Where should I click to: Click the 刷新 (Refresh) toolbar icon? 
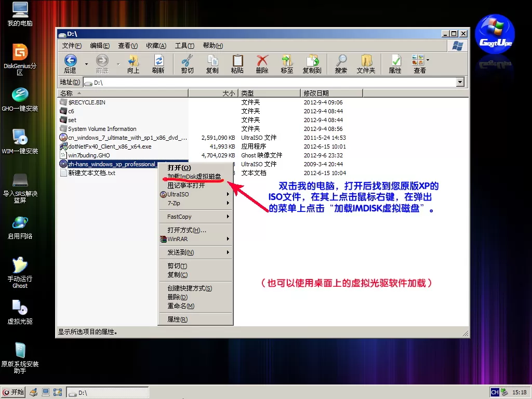pyautogui.click(x=158, y=64)
